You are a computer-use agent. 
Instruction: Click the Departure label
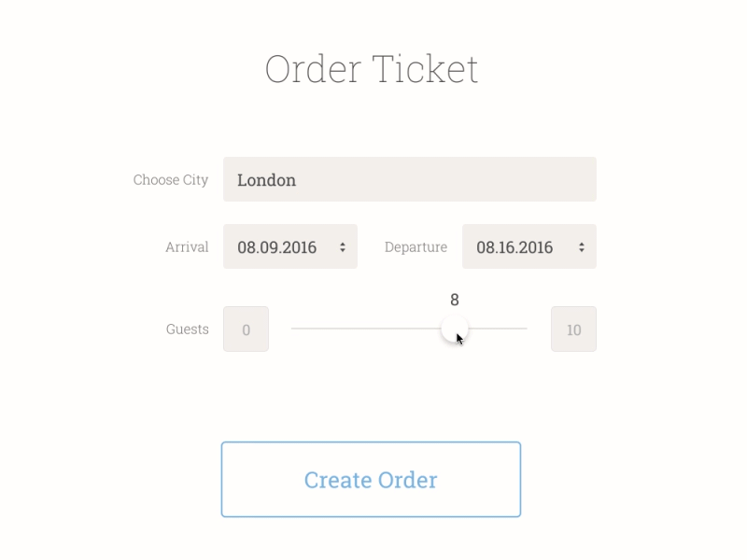click(416, 247)
